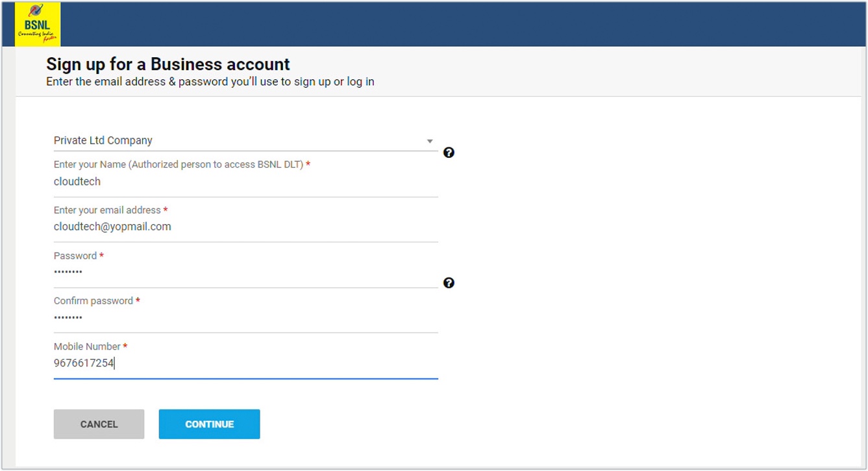868x471 pixels.
Task: Select the Private Ltd Company combo box
Action: click(x=245, y=140)
